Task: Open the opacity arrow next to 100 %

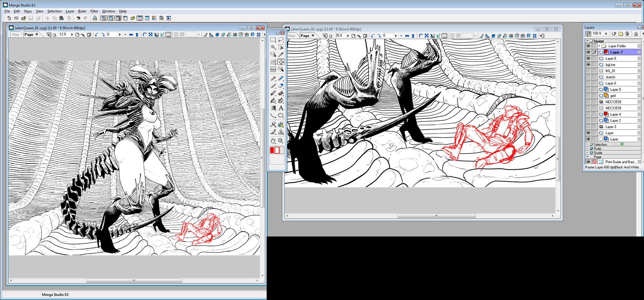Action: click(x=606, y=34)
